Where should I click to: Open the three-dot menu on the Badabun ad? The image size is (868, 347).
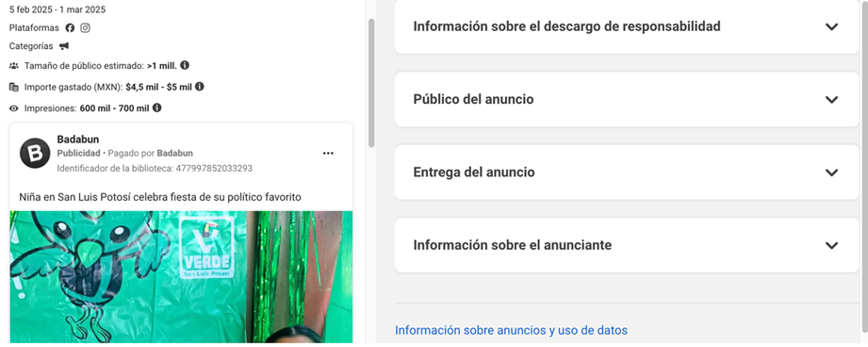(328, 154)
